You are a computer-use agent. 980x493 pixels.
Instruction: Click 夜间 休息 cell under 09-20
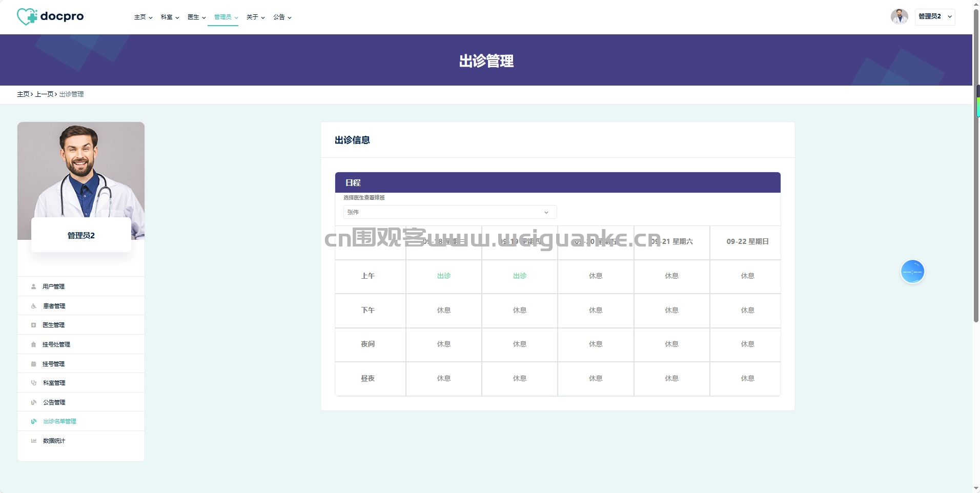[x=596, y=344]
